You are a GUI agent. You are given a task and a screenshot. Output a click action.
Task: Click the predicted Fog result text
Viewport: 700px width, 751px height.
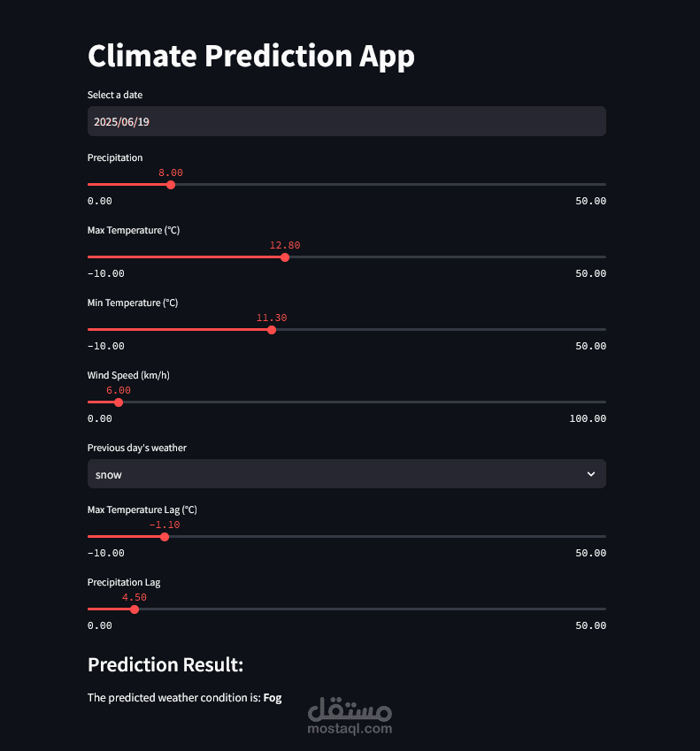[x=273, y=698]
